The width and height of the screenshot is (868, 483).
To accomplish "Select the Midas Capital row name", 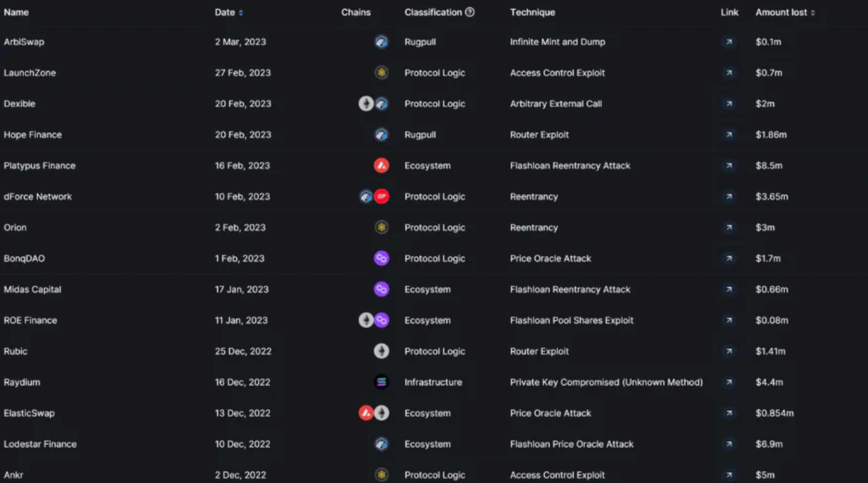I will click(x=32, y=289).
